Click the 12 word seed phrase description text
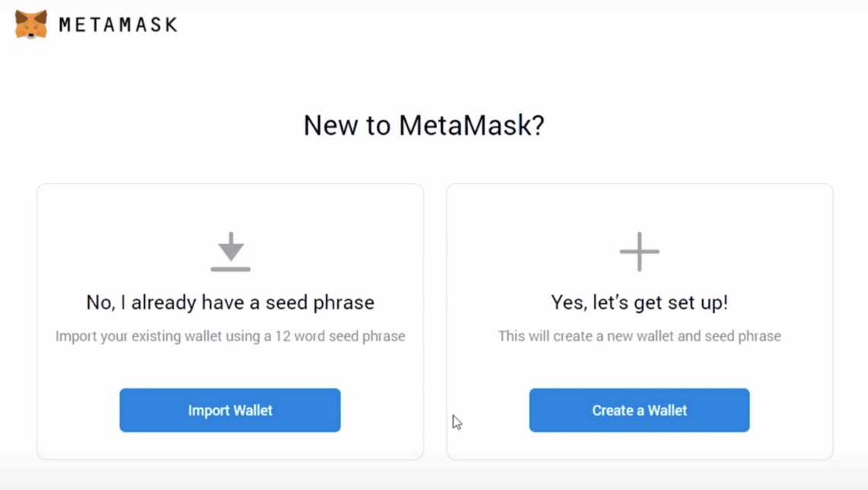 [x=230, y=336]
